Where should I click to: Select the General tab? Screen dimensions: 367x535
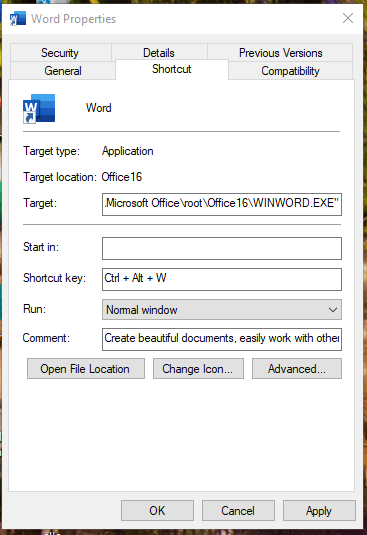click(x=63, y=71)
